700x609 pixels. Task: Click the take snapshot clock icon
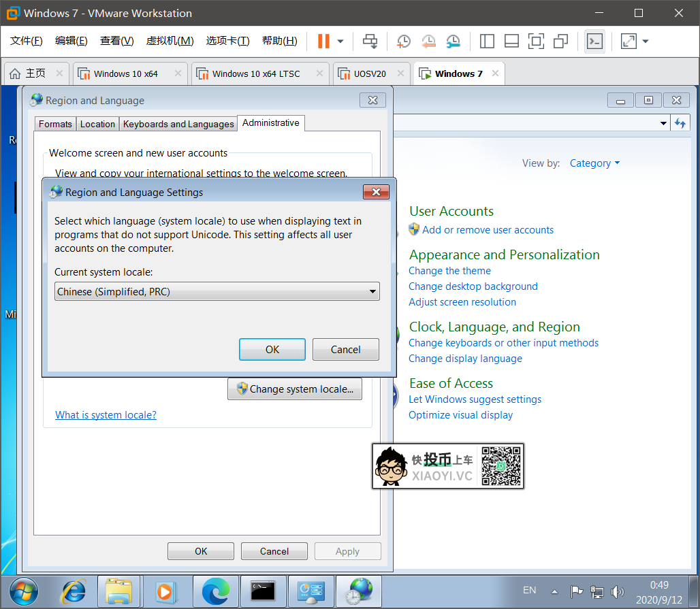[404, 42]
